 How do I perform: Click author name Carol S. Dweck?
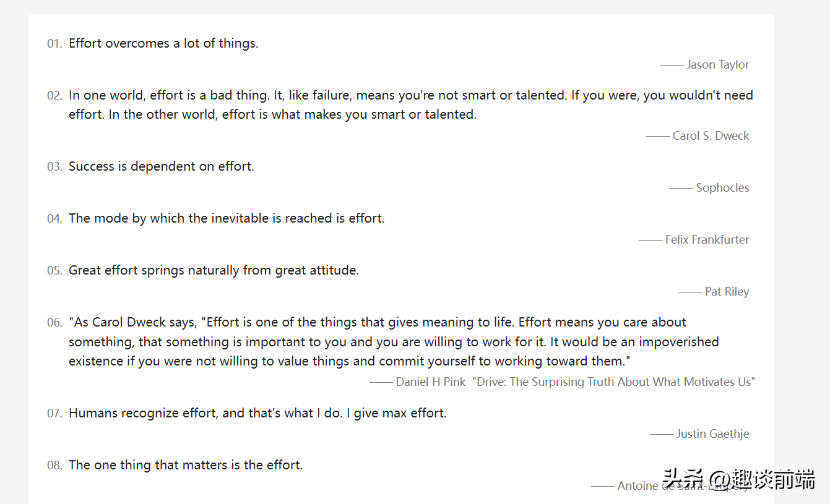tap(711, 135)
